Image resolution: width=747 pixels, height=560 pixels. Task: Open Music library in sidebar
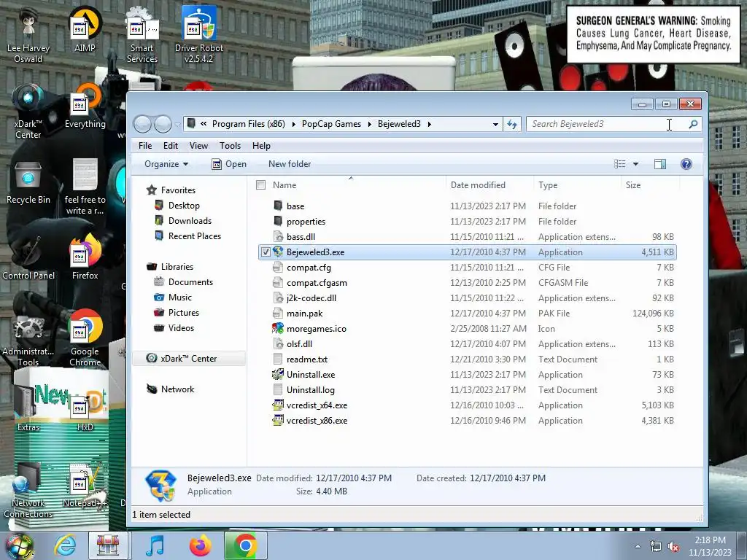[x=179, y=297]
